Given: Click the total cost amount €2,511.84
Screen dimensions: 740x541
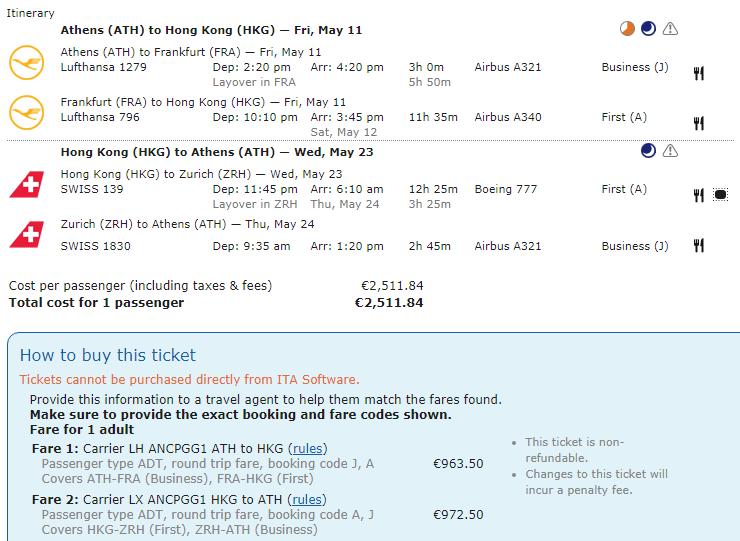Looking at the screenshot, I should pos(389,302).
